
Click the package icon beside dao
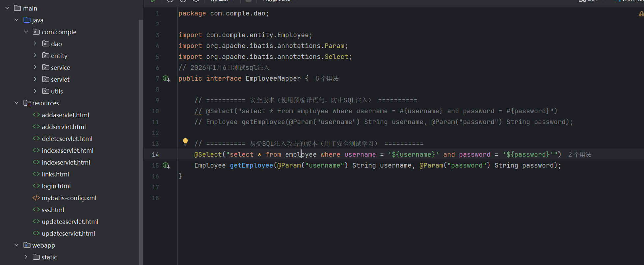[46, 44]
